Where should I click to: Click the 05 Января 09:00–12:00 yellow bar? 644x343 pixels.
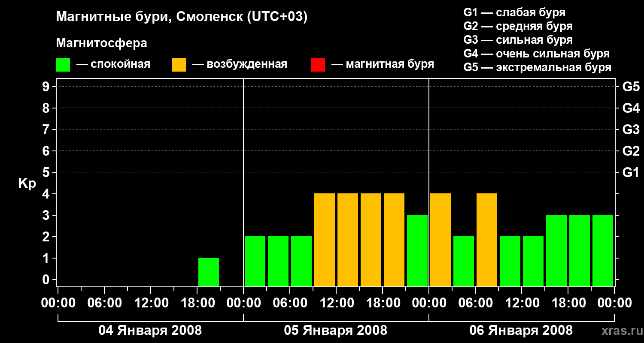(x=325, y=240)
